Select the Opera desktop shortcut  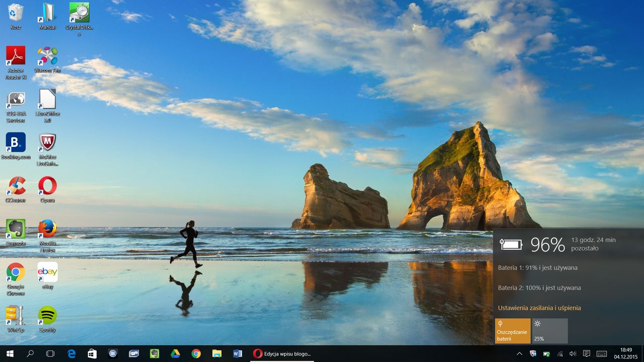point(47,190)
